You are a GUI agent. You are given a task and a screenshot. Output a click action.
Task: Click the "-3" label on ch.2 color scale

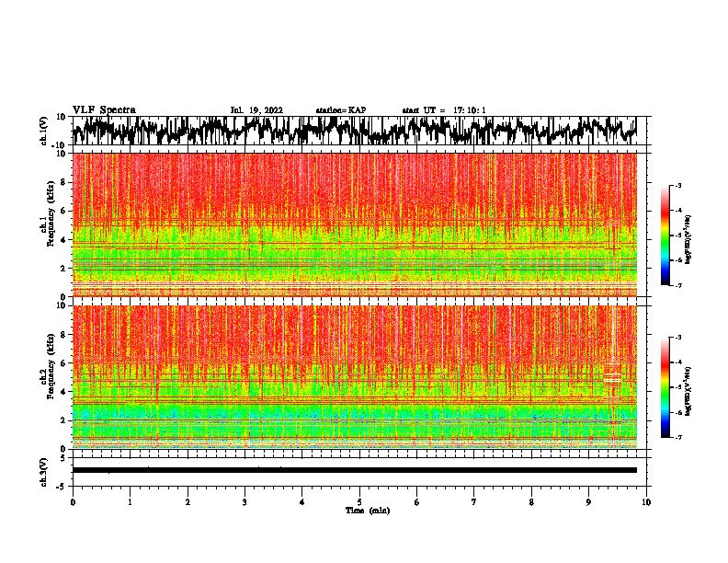pyautogui.click(x=678, y=338)
